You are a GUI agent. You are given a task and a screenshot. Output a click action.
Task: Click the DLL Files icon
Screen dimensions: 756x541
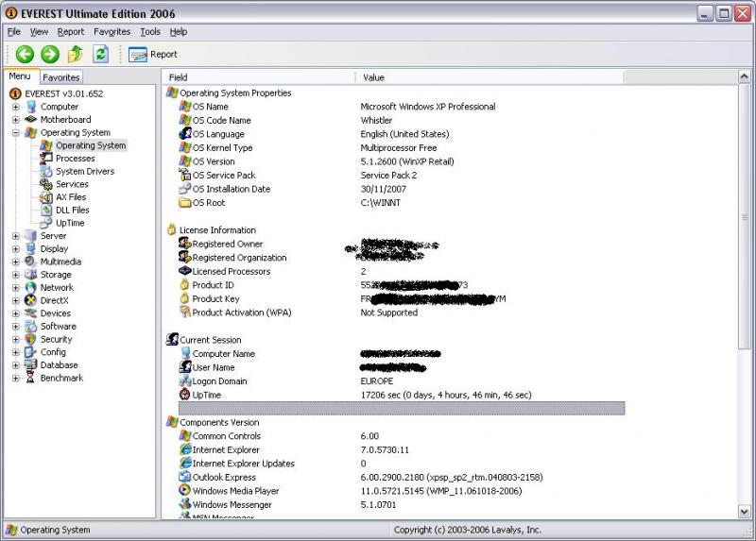(46, 210)
